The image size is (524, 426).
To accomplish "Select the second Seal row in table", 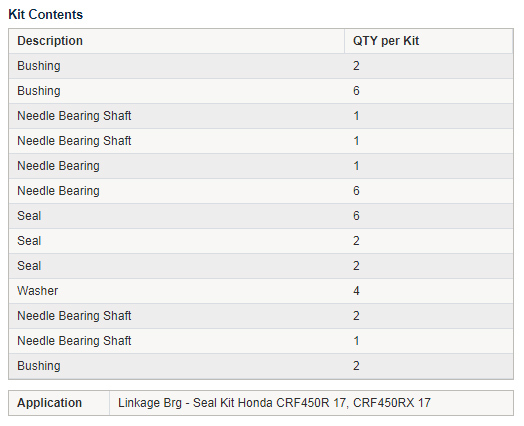I will pyautogui.click(x=261, y=241).
